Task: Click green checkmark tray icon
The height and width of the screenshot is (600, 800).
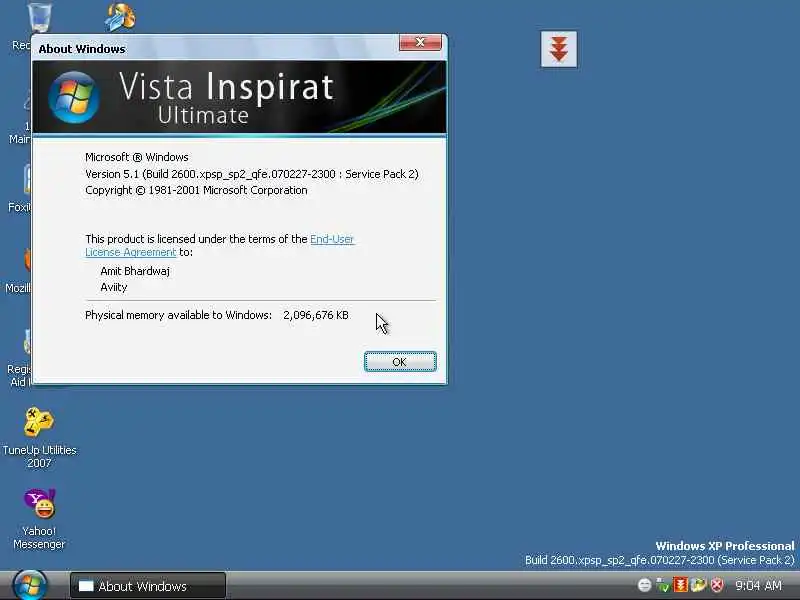Action: [x=663, y=585]
